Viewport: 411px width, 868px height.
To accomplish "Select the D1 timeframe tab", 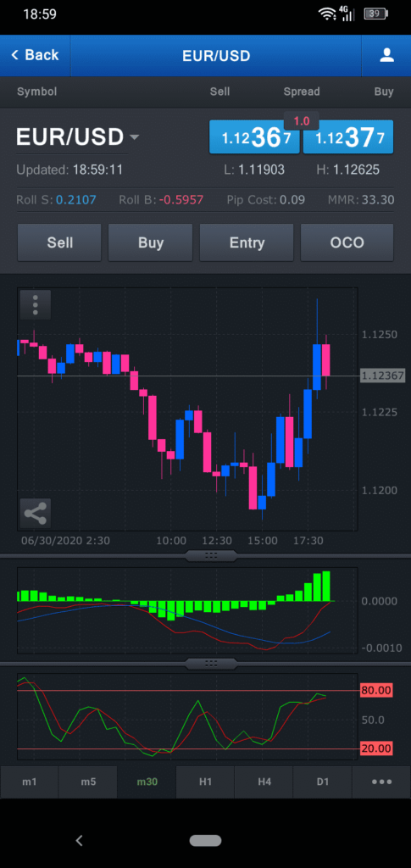I will pos(323,782).
